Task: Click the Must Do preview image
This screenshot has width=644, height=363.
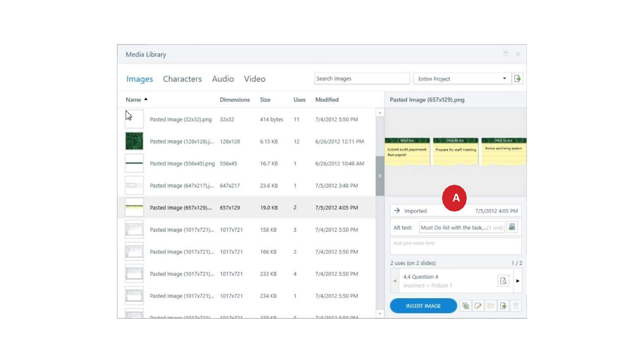Action: coord(455,152)
